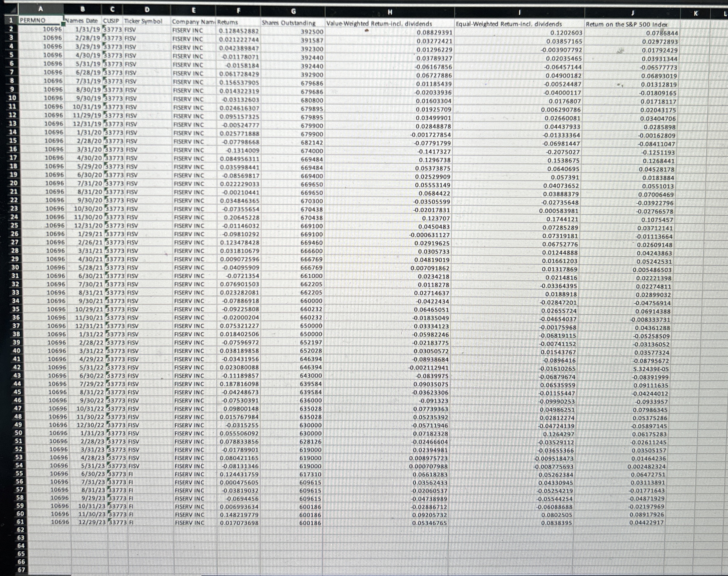Image resolution: width=728 pixels, height=576 pixels.
Task: Click shares outstanding value 392500
Action: 312,32
